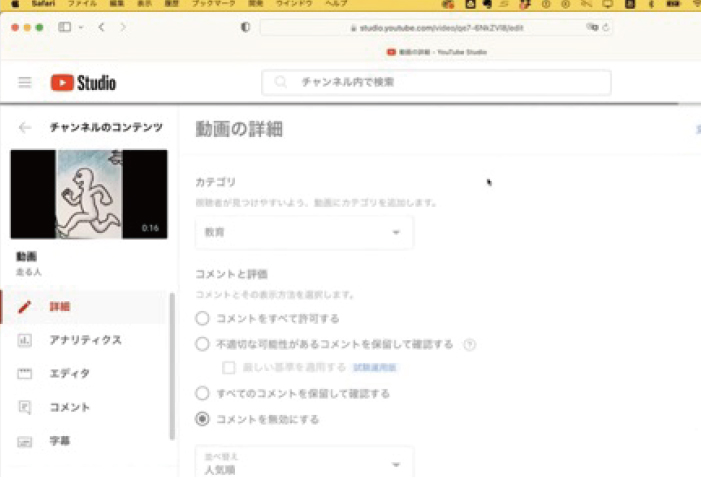Select すべてのコメントを保留して確認する radio button

click(x=202, y=393)
